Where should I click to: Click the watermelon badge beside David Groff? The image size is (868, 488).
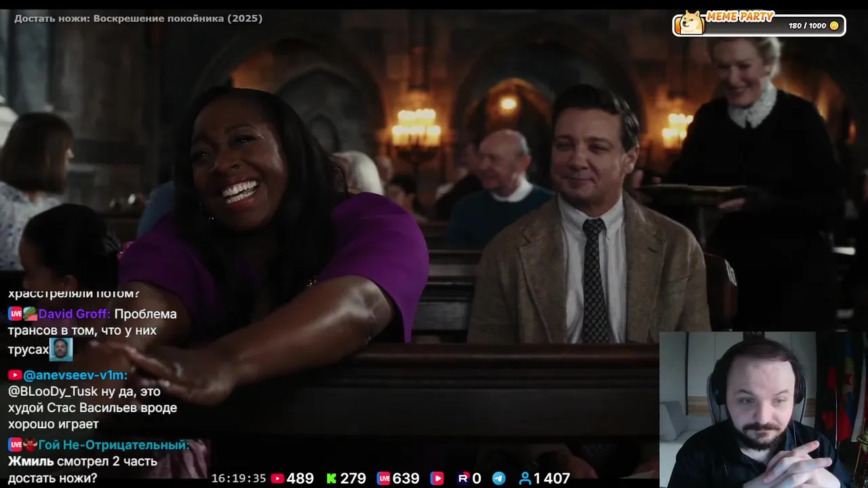point(30,314)
